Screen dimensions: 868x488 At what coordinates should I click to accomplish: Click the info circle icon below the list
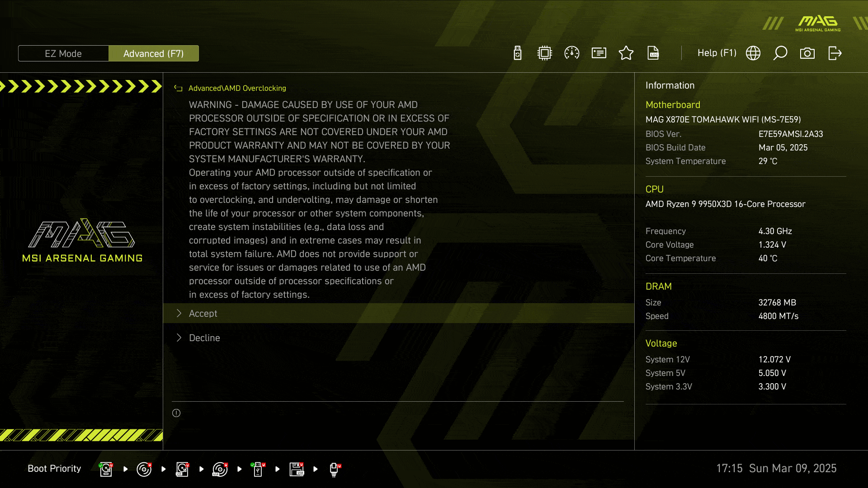click(176, 413)
